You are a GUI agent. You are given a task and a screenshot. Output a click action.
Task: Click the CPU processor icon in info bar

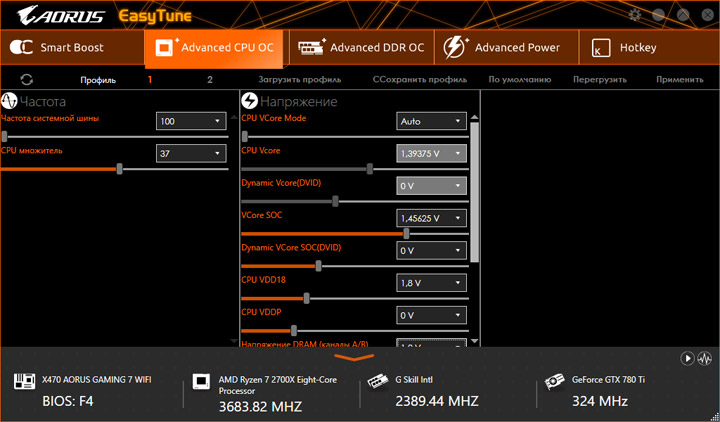pos(201,381)
